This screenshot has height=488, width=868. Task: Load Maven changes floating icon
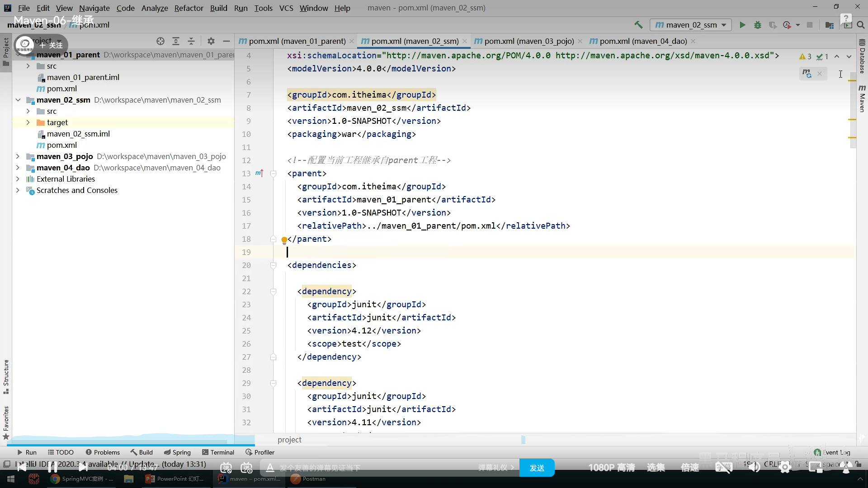coord(807,74)
